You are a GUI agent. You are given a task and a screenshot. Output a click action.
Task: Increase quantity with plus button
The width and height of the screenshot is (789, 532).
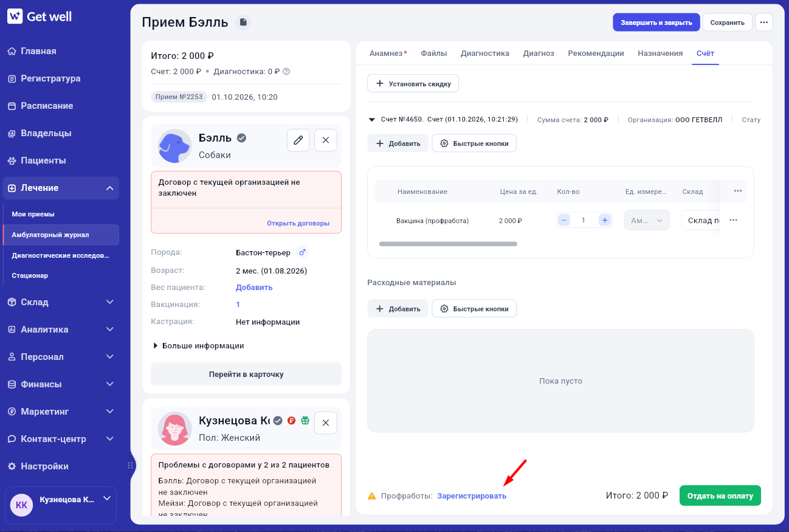[x=604, y=220]
